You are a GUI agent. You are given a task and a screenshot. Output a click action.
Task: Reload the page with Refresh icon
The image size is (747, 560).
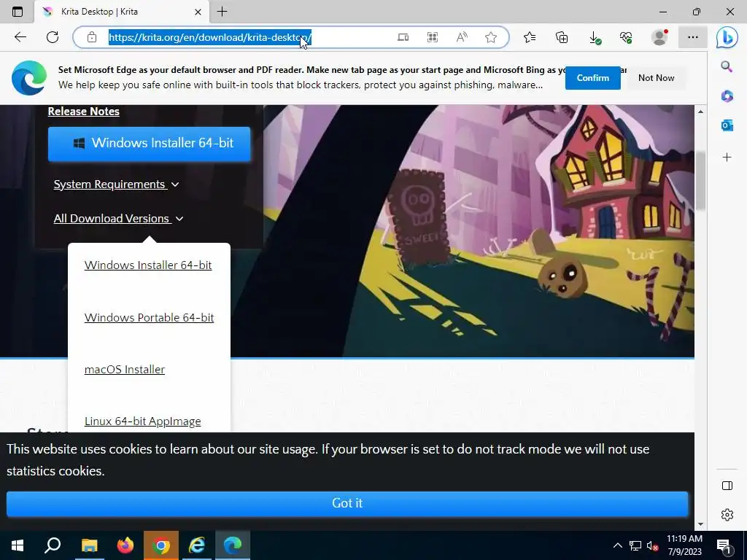[x=53, y=37]
